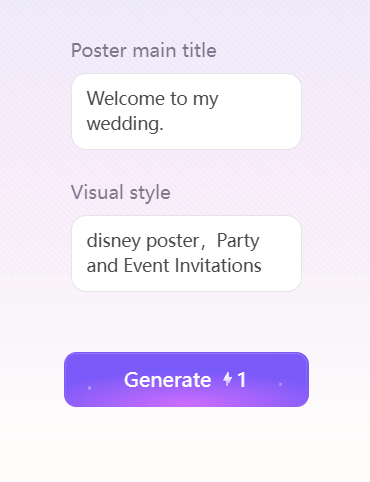Click the word 'and' in style box
This screenshot has height=482, width=370.
pyautogui.click(x=102, y=266)
